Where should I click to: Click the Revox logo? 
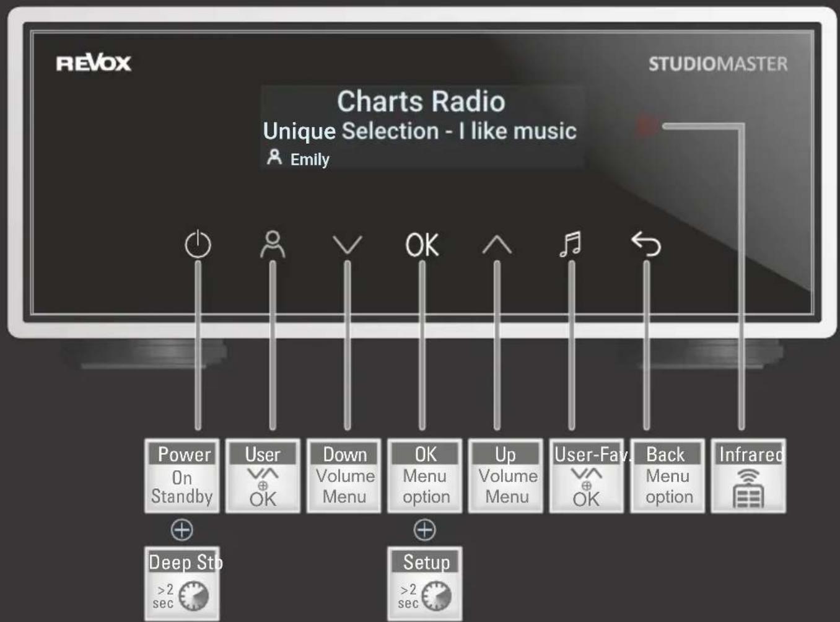tap(94, 63)
